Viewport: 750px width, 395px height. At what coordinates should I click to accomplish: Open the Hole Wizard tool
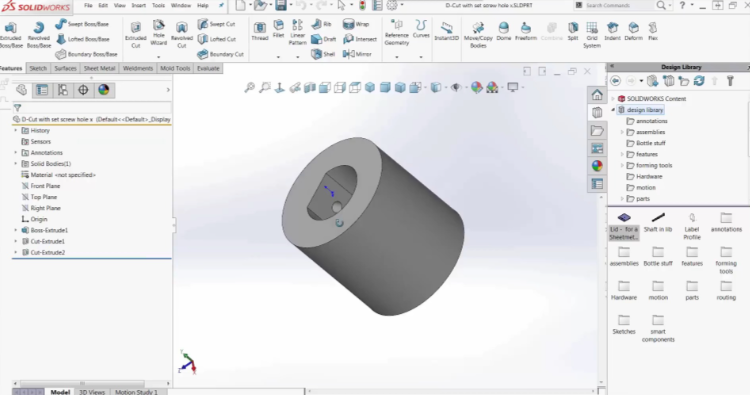158,33
